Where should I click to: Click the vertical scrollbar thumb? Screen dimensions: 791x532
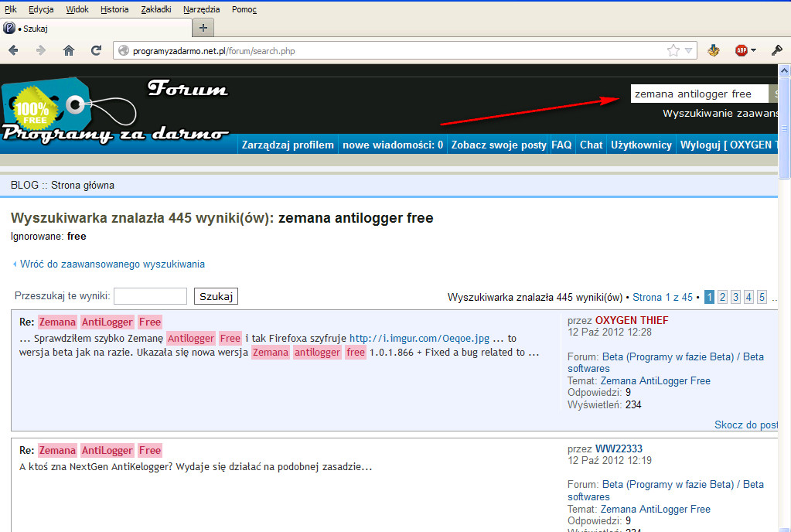(x=785, y=128)
